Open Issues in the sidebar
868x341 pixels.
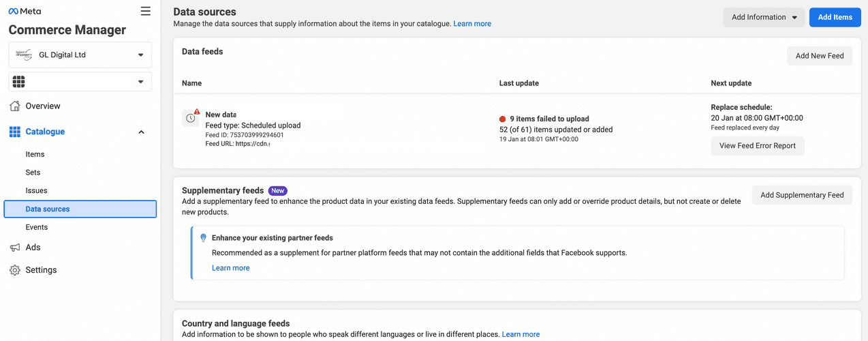[x=36, y=190]
